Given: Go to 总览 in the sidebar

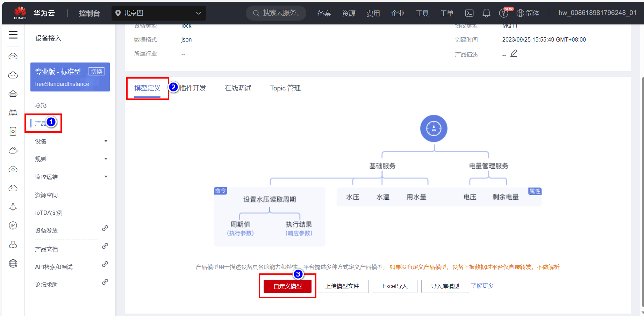Looking at the screenshot, I should 41,105.
